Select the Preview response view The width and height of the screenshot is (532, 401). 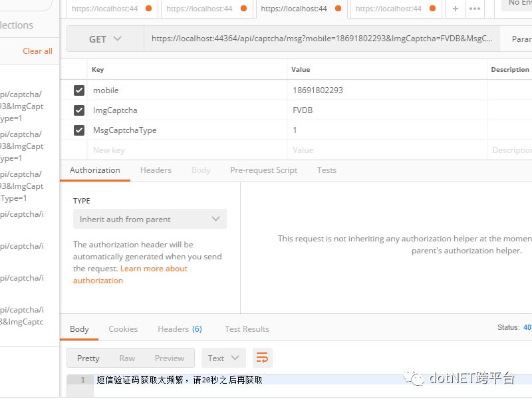click(170, 358)
